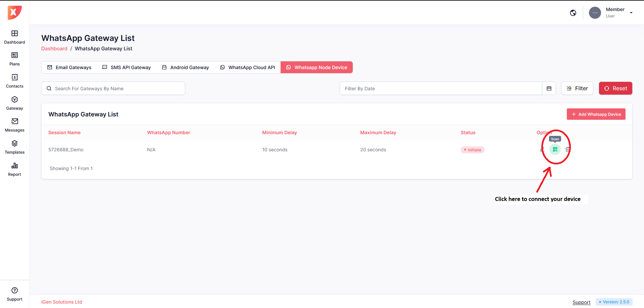Expand the Member user dropdown arrow

631,13
